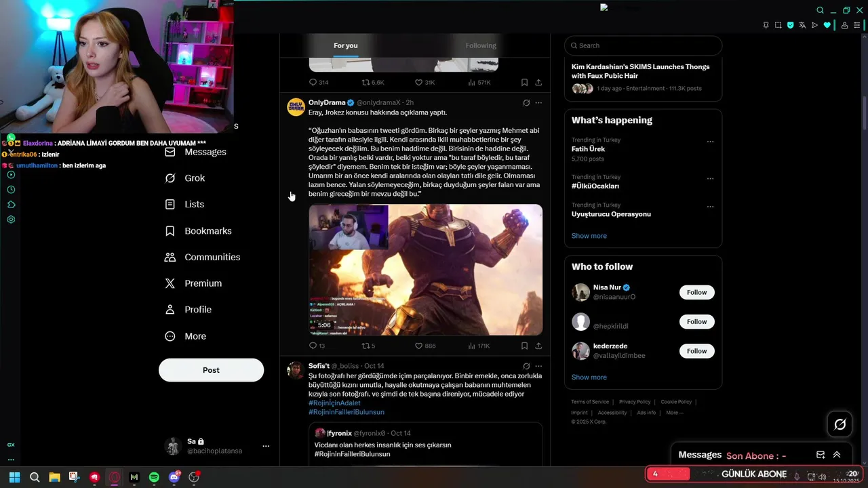The width and height of the screenshot is (868, 488).
Task: Ask Grok about the OnlyDrama post
Action: coord(526,102)
